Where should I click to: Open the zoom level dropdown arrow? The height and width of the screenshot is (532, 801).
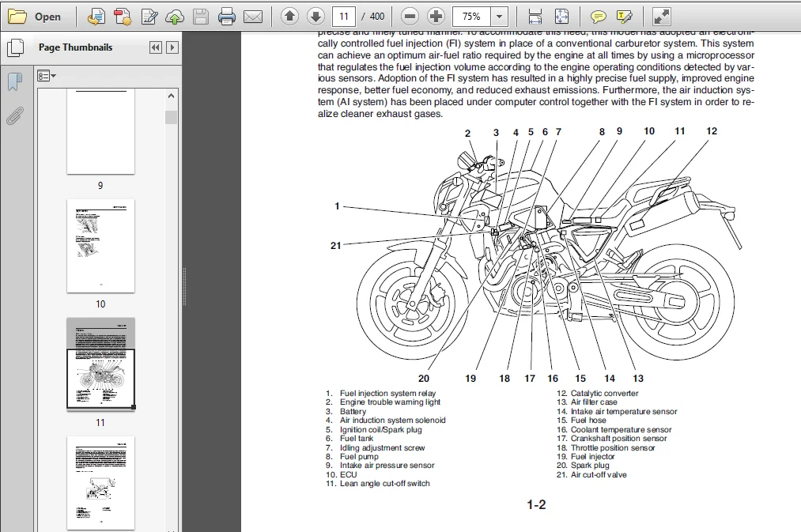click(499, 17)
